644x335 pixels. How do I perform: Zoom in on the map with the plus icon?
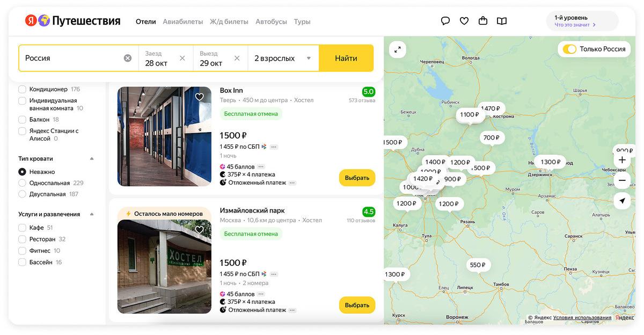coord(622,159)
